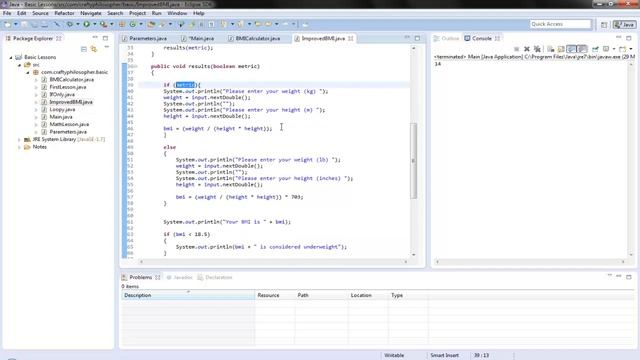640x360 pixels.
Task: Close the ImprovedBMI.java editor tab
Action: pos(351,38)
